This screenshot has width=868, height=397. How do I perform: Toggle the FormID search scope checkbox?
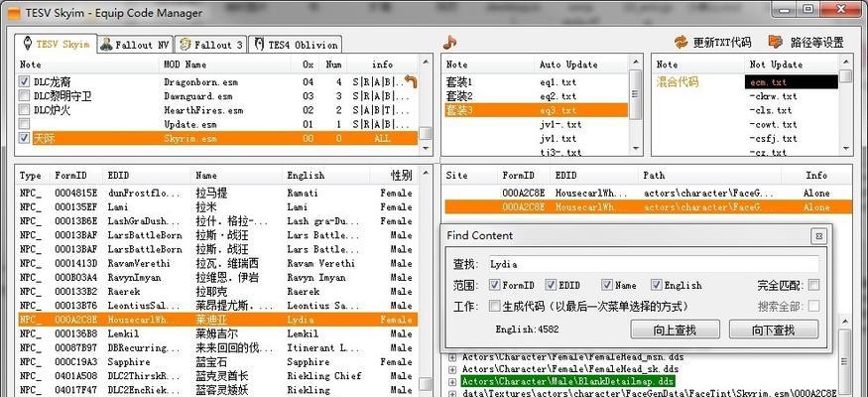coord(495,285)
